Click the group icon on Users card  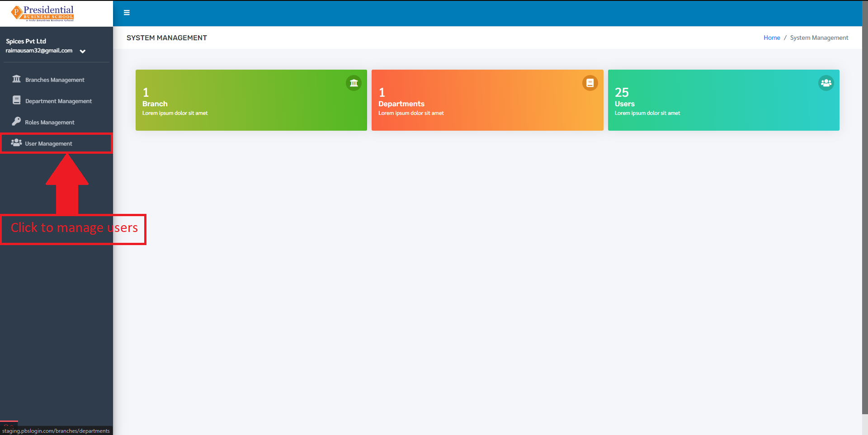826,83
